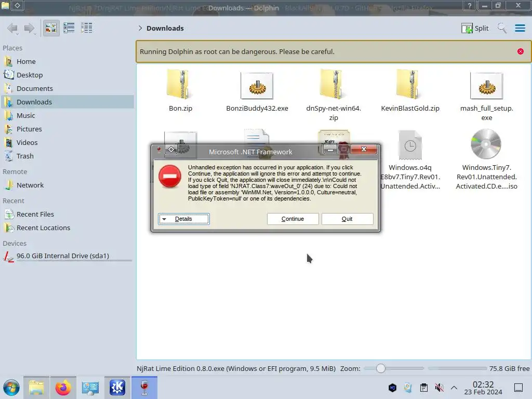Click the Split view button
The width and height of the screenshot is (532, 399).
click(475, 28)
